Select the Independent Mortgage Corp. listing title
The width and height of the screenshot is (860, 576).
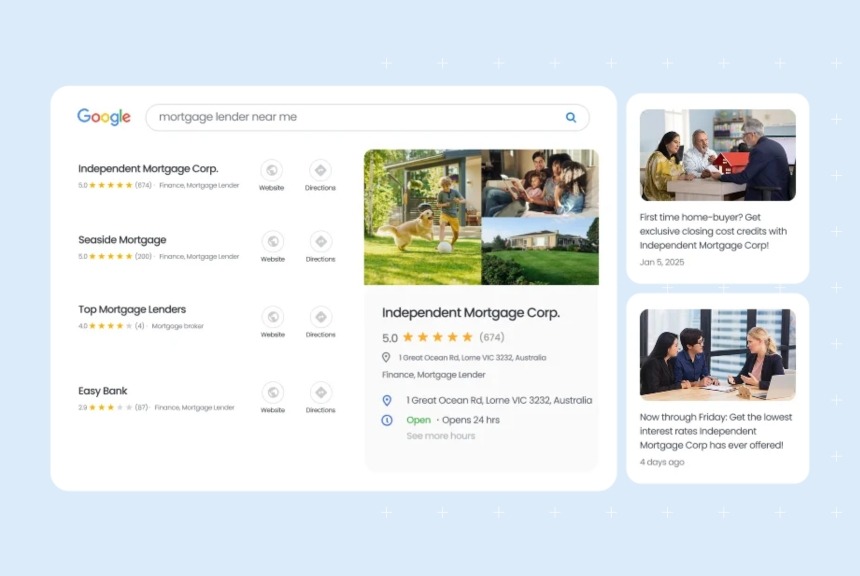[148, 169]
